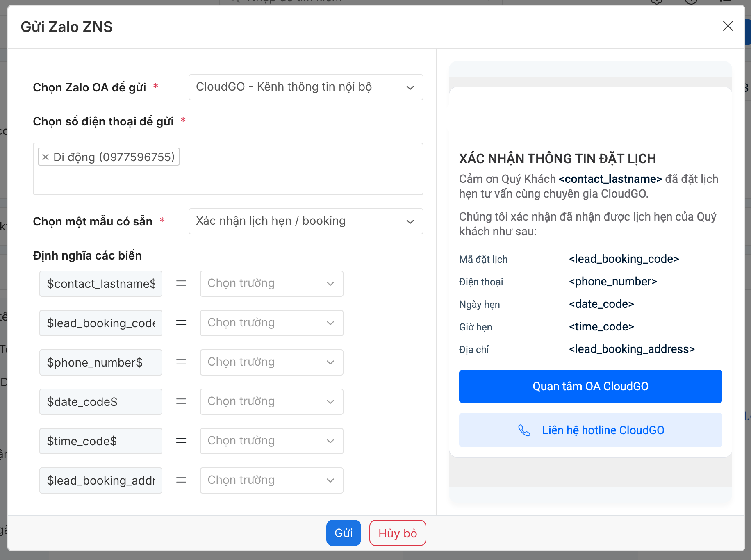Viewport: 751px width, 560px height.
Task: Open the Xác nhận lịch hẹn template dropdown
Action: 305,221
